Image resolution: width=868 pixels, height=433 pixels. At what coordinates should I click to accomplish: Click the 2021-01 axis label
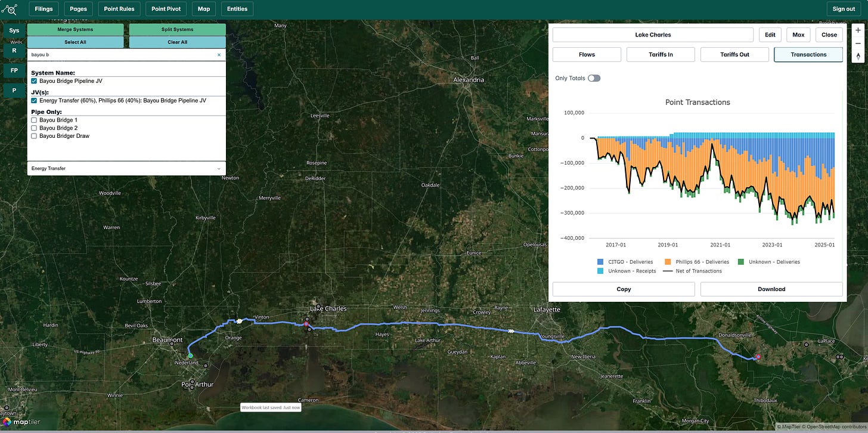[x=720, y=245]
